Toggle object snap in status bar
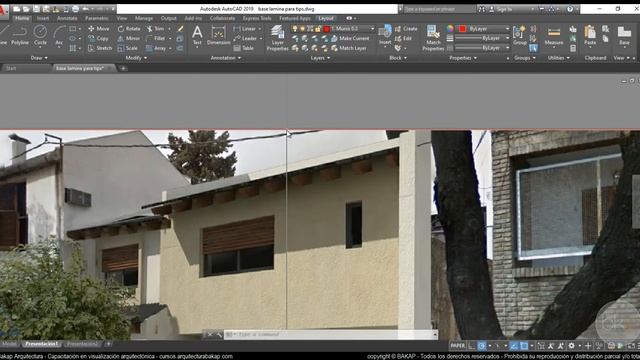 (524, 346)
